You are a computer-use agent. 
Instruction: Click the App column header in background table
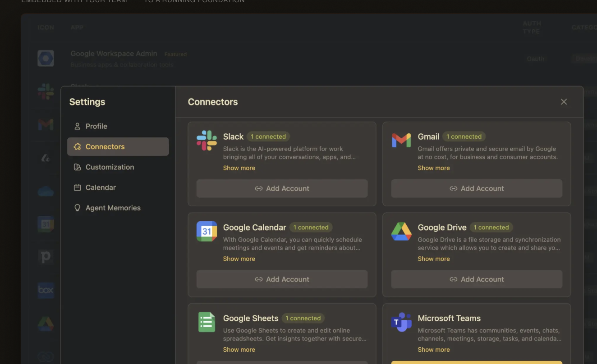[x=77, y=27]
